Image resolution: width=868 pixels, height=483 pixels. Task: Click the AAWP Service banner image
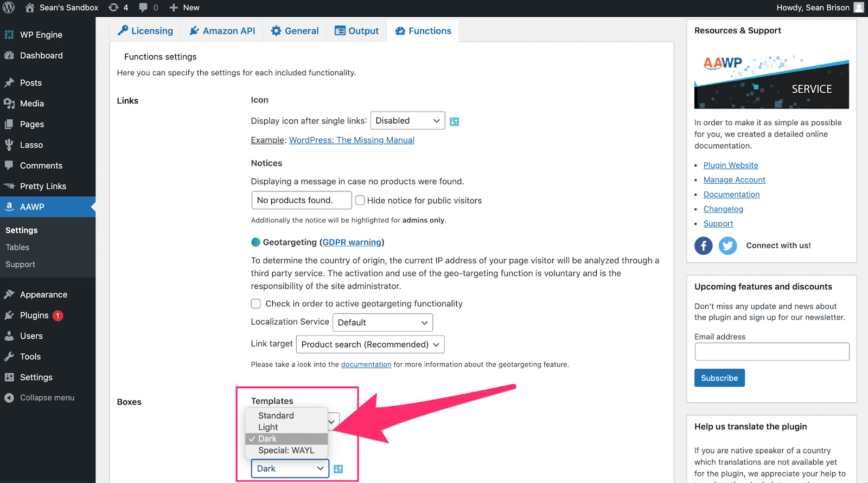[x=771, y=80]
